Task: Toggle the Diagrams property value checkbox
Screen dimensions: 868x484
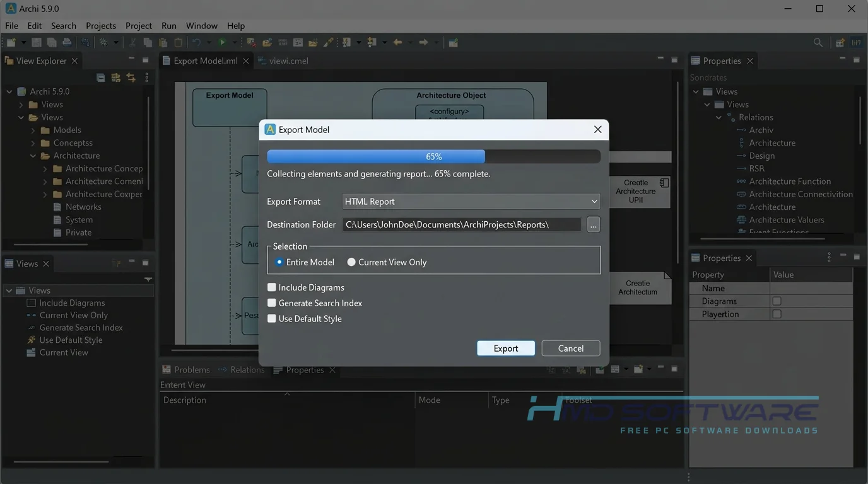Action: [777, 301]
